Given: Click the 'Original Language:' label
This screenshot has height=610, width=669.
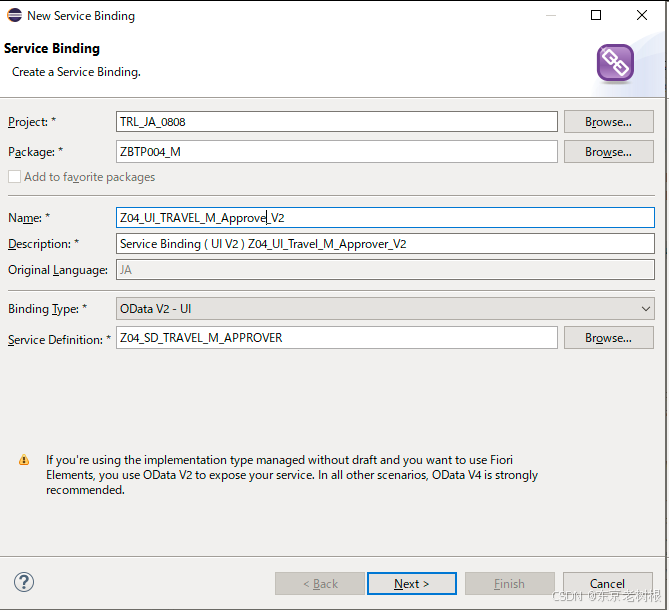Looking at the screenshot, I should click(x=58, y=270).
